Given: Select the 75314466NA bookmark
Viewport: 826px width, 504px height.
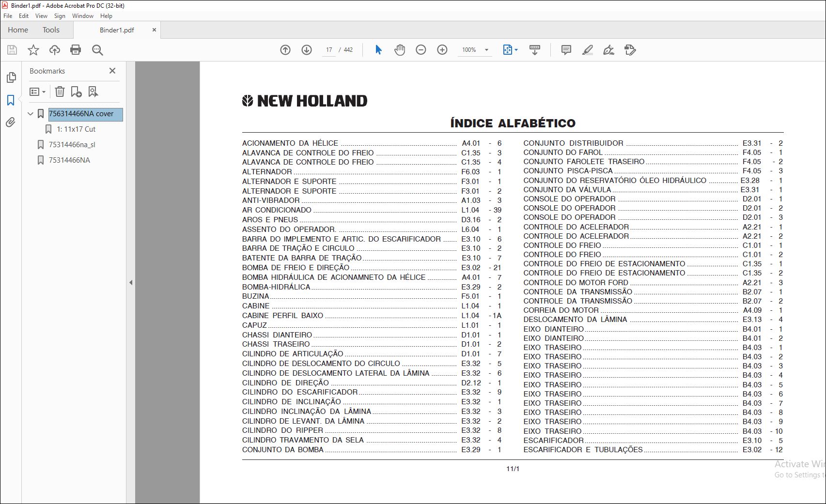Looking at the screenshot, I should (69, 160).
